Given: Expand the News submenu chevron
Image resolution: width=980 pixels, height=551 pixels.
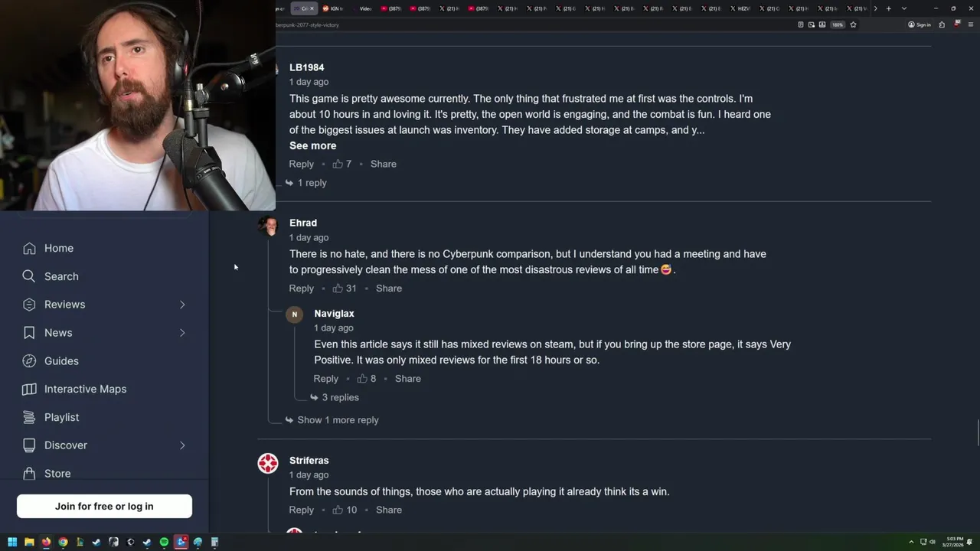Looking at the screenshot, I should pyautogui.click(x=182, y=333).
